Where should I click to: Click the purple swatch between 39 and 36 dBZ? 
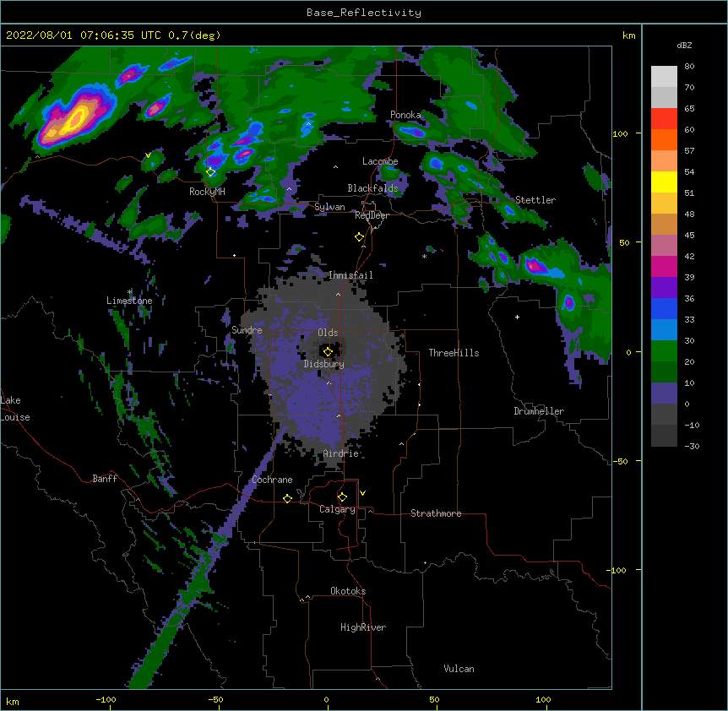pos(664,288)
